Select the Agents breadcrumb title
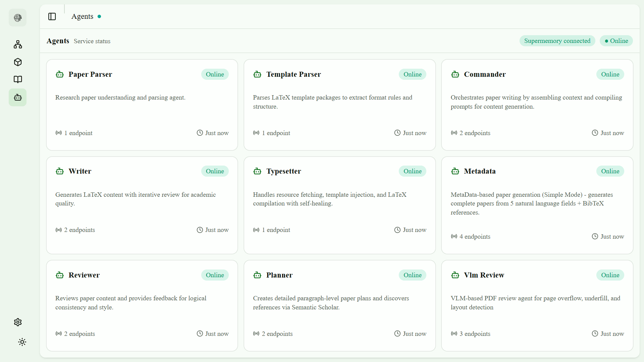This screenshot has height=362, width=644. (x=82, y=16)
